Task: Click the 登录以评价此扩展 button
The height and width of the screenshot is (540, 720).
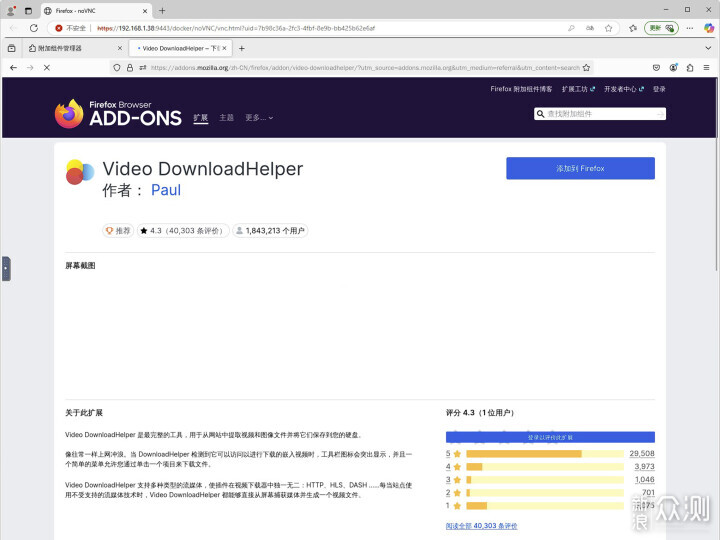Action: [550, 437]
